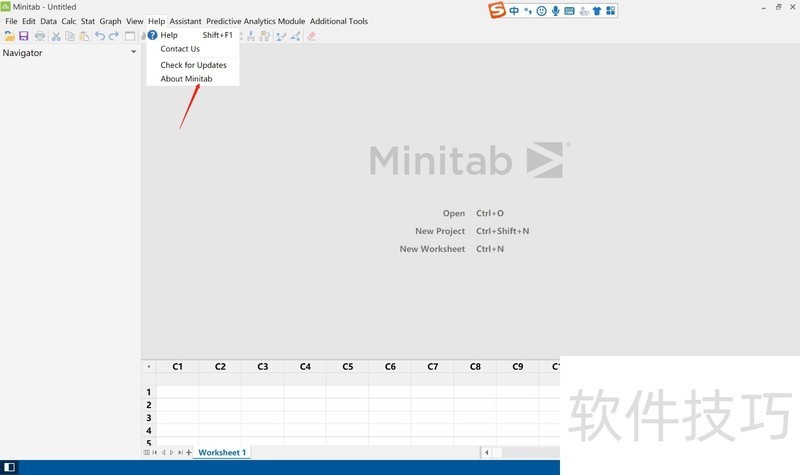Click the column name cell under C3

click(x=262, y=379)
